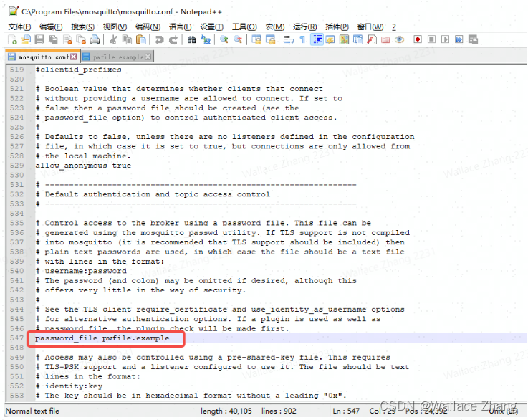Viewport: 528px width, 420px height.
Task: Open the 编码(N) menu
Action: (x=148, y=27)
